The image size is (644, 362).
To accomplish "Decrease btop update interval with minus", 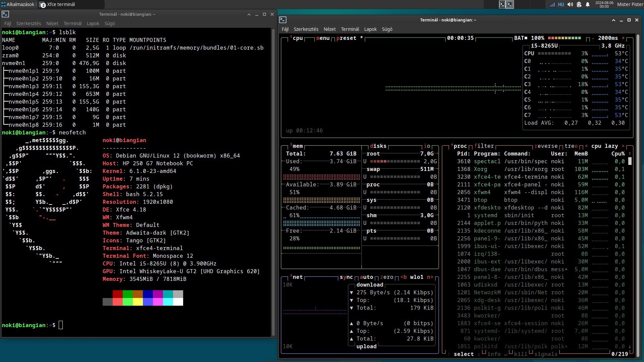I will pyautogui.click(x=593, y=38).
